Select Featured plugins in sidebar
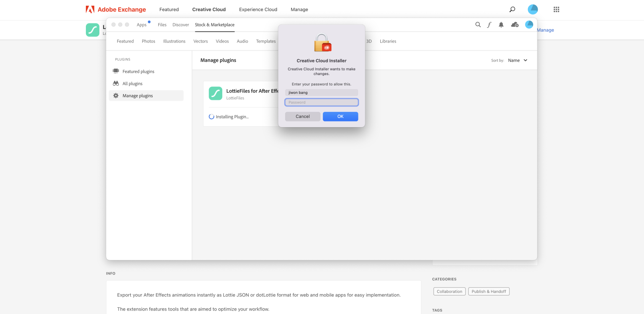The width and height of the screenshot is (644, 314). 146,71
